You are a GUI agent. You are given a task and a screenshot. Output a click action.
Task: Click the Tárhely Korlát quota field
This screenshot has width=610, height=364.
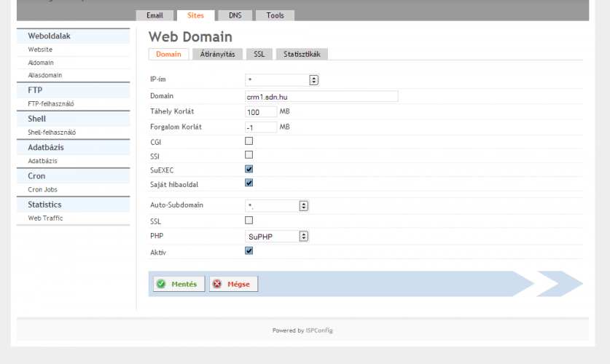[x=261, y=112]
